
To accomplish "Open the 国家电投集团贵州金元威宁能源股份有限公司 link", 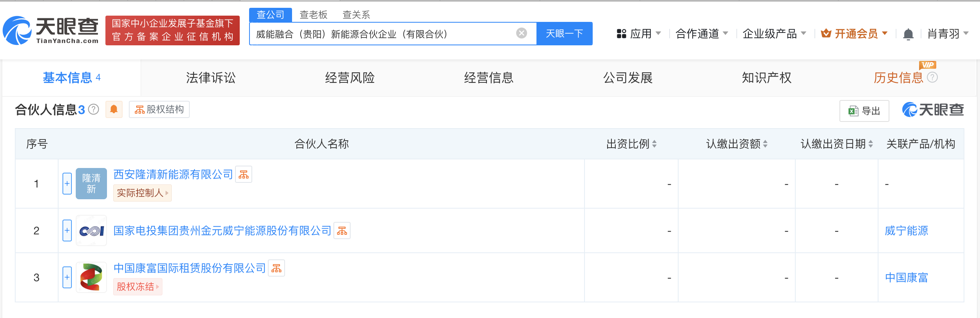I will [x=223, y=230].
